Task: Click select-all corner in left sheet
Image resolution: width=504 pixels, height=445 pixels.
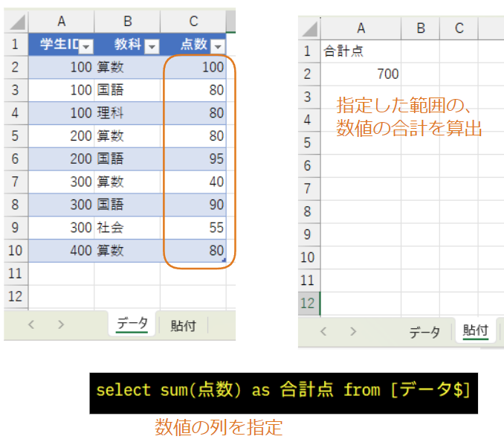Action: (x=16, y=22)
